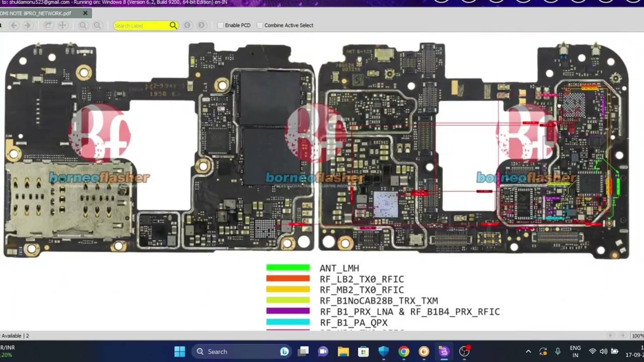This screenshot has width=644, height=362.
Task: Open Microsoft Store from the taskbar
Action: tap(363, 351)
